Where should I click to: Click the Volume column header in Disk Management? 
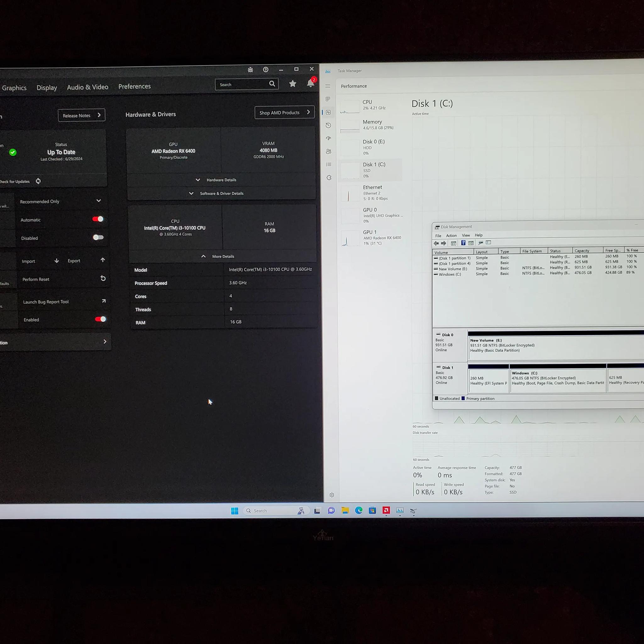point(453,252)
